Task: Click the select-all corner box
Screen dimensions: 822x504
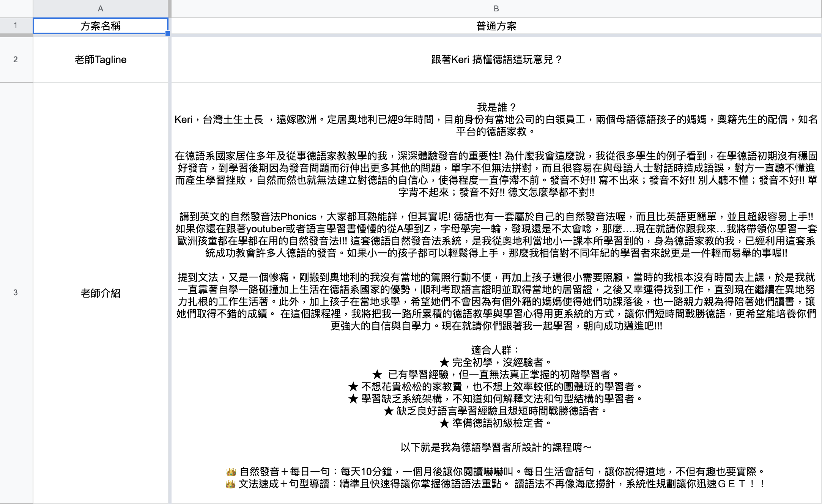Action: pos(16,8)
